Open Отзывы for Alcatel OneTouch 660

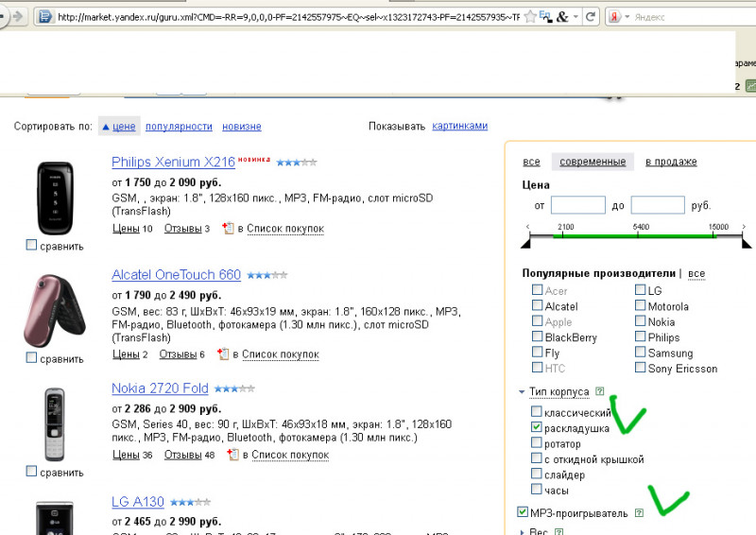(178, 354)
